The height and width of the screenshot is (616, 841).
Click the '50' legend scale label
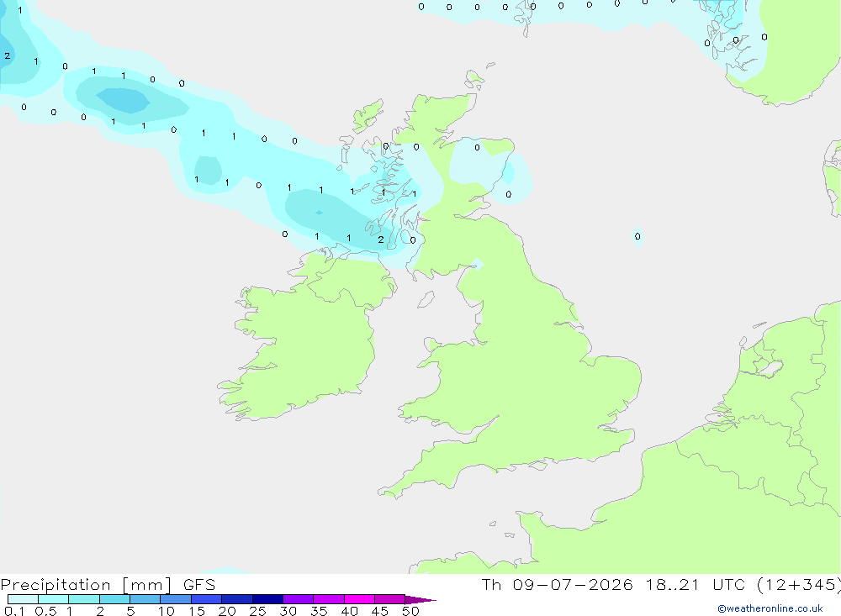tap(410, 611)
